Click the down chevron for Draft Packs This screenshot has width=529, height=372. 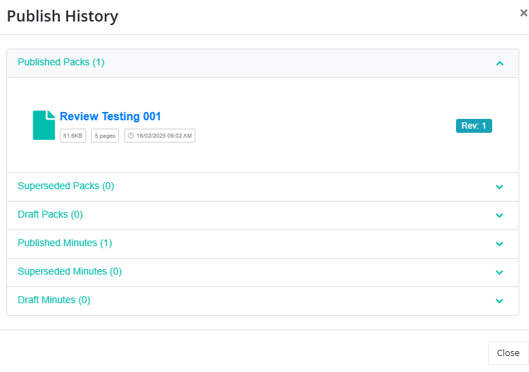tap(499, 216)
